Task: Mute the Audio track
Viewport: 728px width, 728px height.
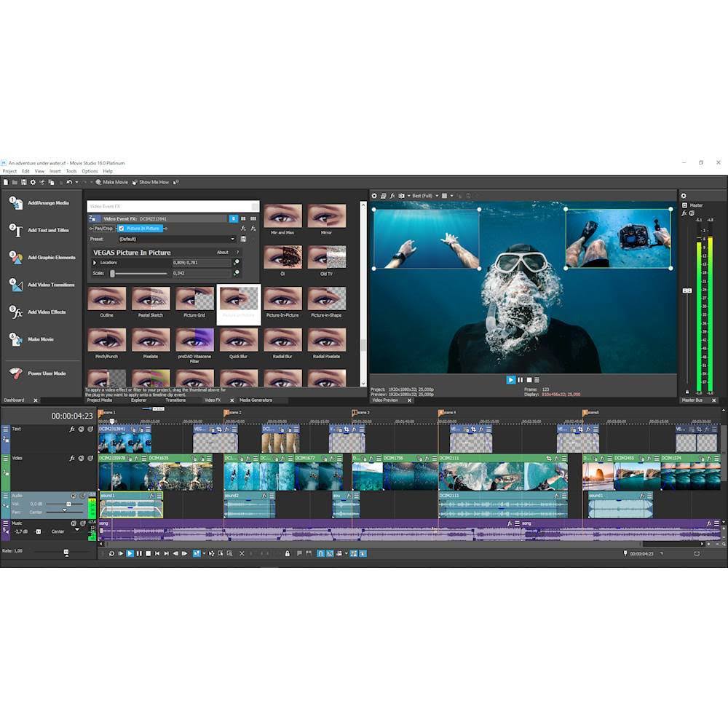Action: coord(74,496)
